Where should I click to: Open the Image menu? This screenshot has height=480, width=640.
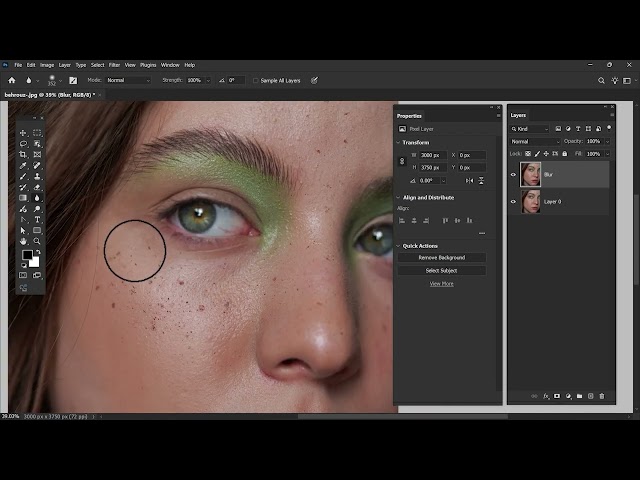tap(47, 65)
